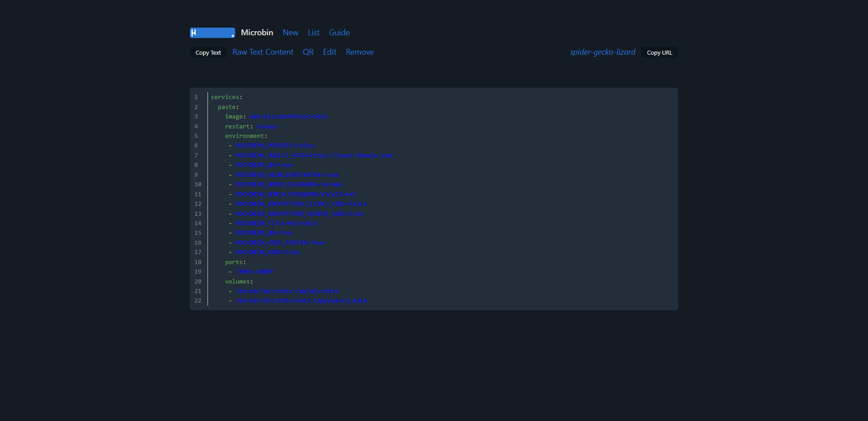
Task: Click MICROBIN_PRIVATE=false text
Action: click(274, 146)
